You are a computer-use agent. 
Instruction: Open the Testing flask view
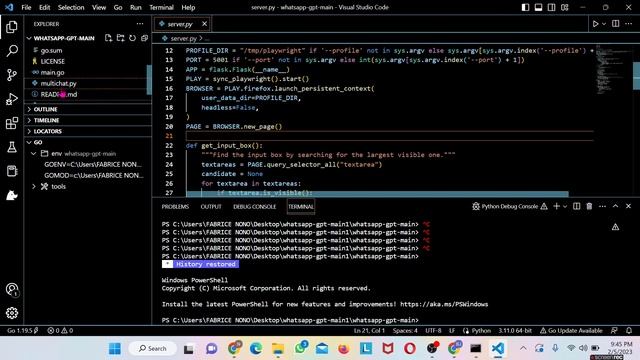(12, 147)
